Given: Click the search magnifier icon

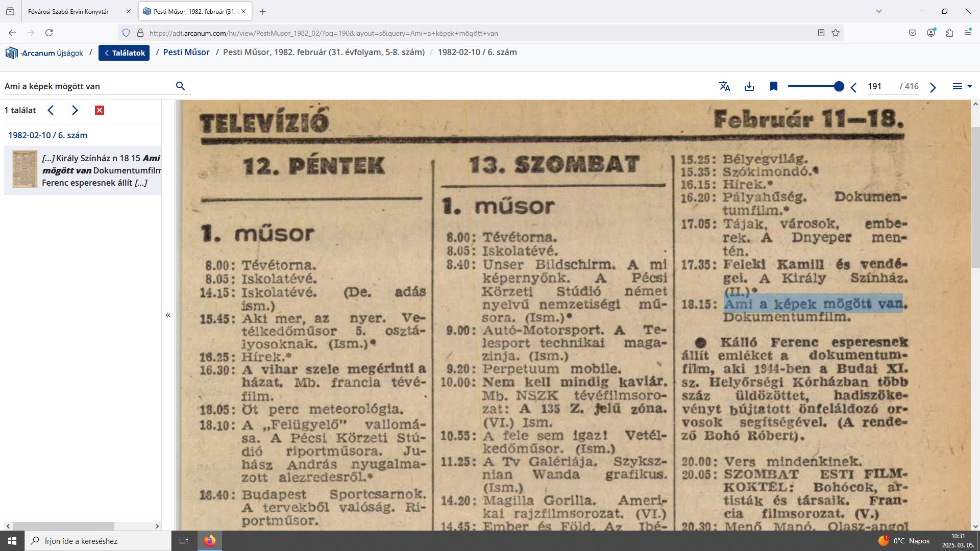Looking at the screenshot, I should pos(180,86).
